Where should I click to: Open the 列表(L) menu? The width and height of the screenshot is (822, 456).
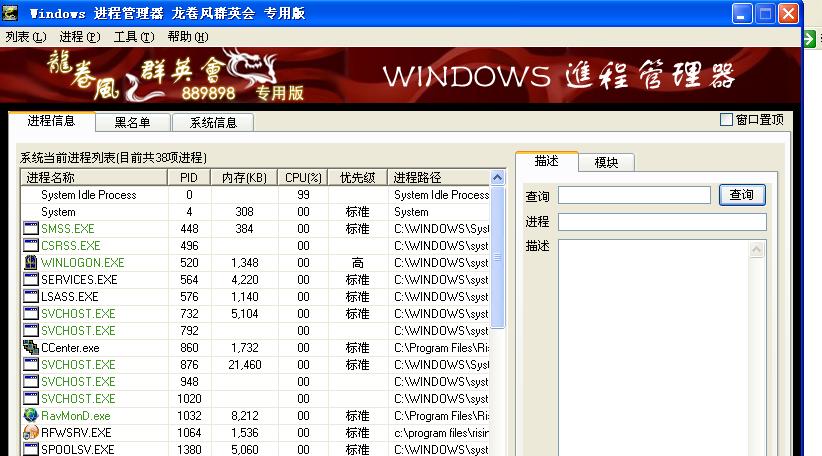26,37
